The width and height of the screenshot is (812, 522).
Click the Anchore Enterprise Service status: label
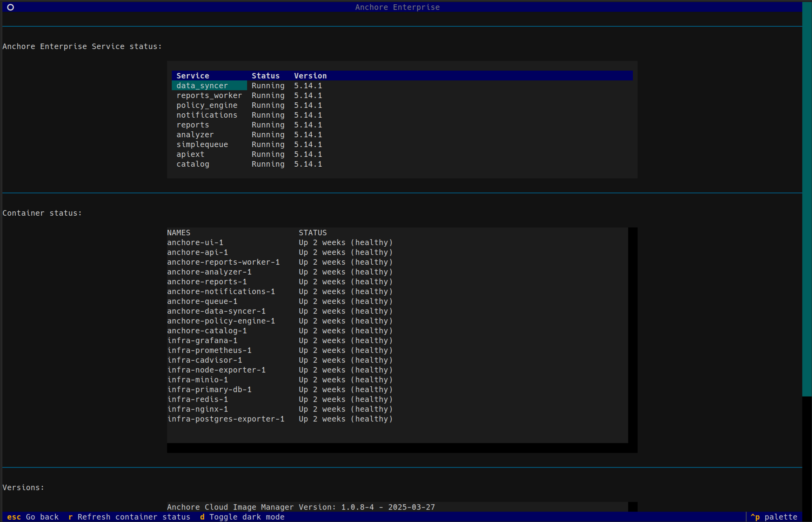(x=82, y=46)
